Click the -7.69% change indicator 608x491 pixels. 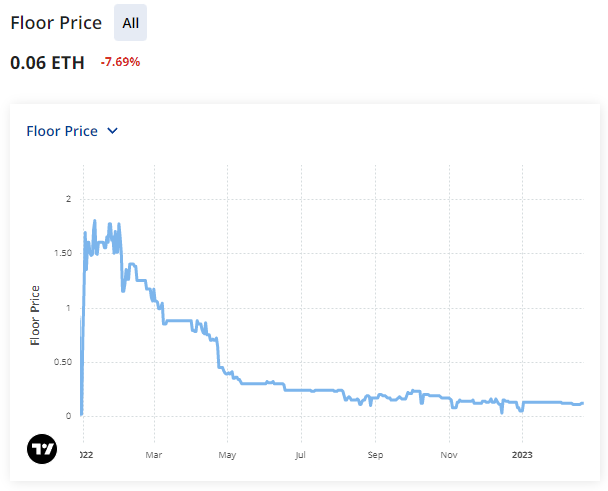(x=120, y=62)
